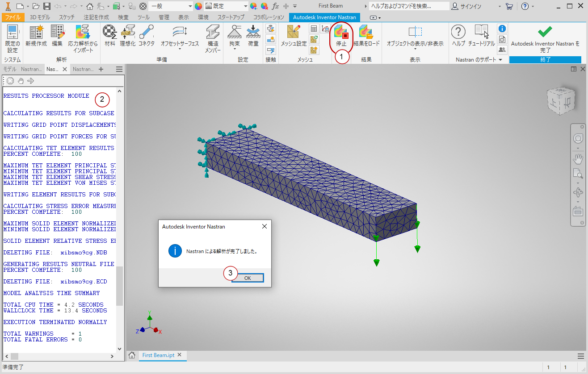Open the fx parameters tool
The height and width of the screenshot is (374, 588).
coord(275,6)
